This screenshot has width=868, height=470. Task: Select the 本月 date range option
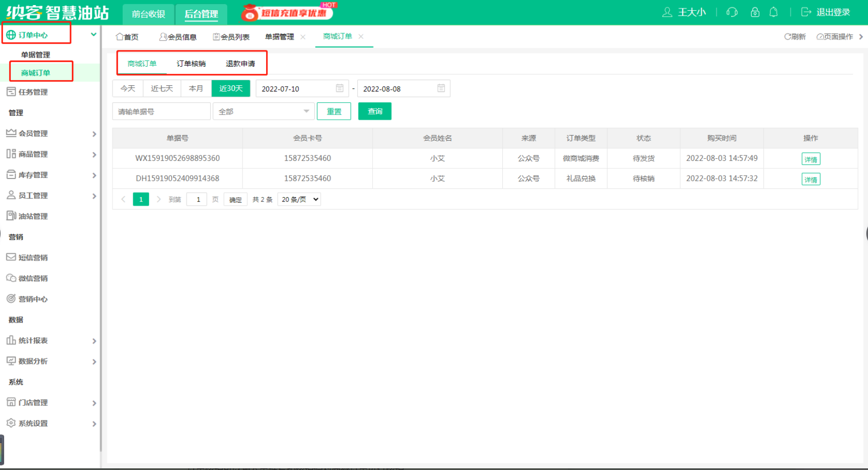click(196, 89)
